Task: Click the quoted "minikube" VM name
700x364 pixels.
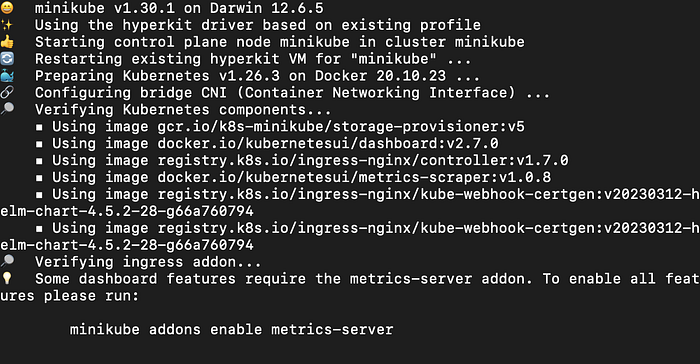Action: 393,59
